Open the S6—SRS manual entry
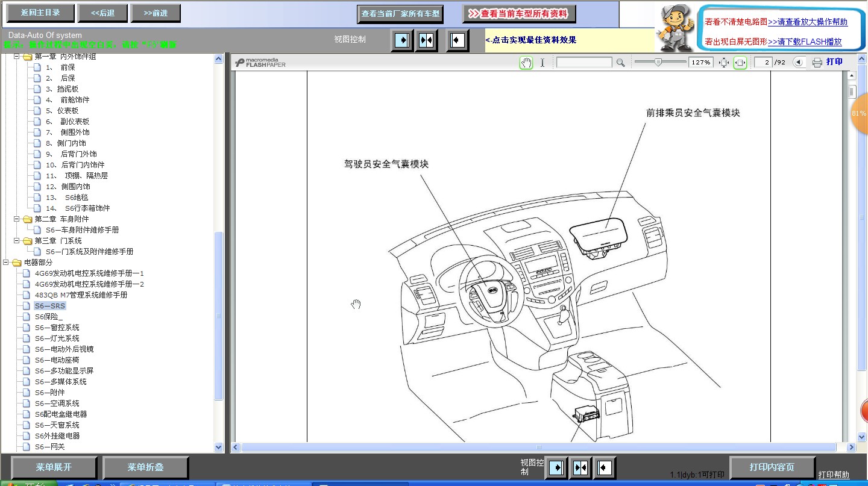Screen dimensions: 868x486 point(50,306)
